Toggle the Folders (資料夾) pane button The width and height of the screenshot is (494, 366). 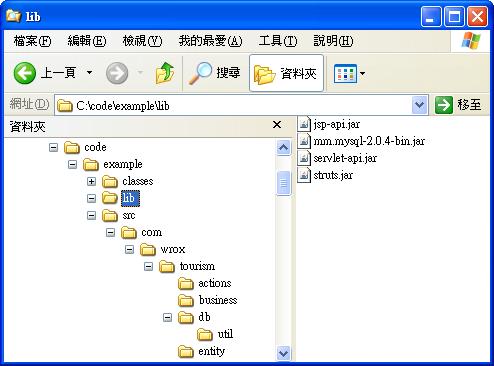[x=286, y=73]
